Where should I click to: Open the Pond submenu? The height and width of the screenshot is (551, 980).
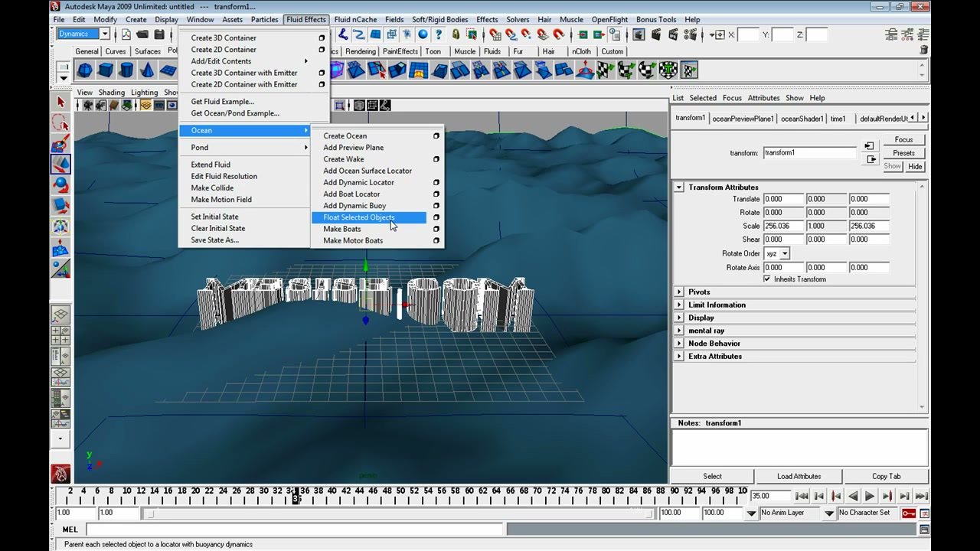[245, 148]
